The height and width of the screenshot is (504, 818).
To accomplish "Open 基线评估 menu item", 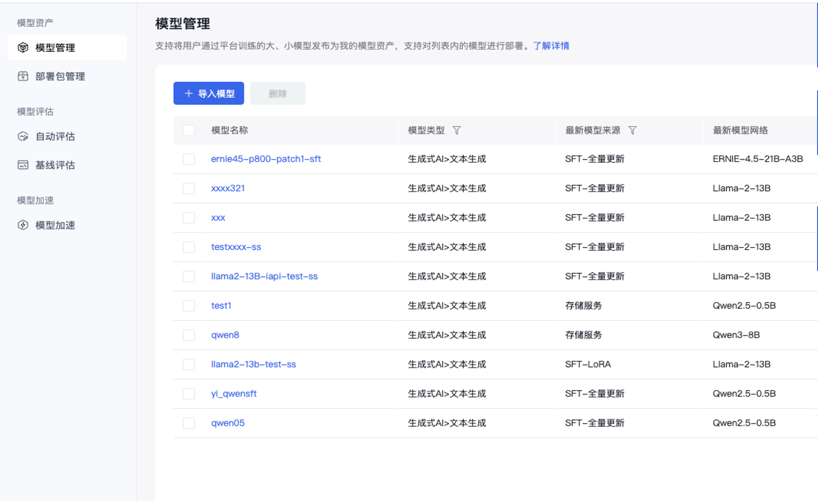I will click(x=67, y=165).
